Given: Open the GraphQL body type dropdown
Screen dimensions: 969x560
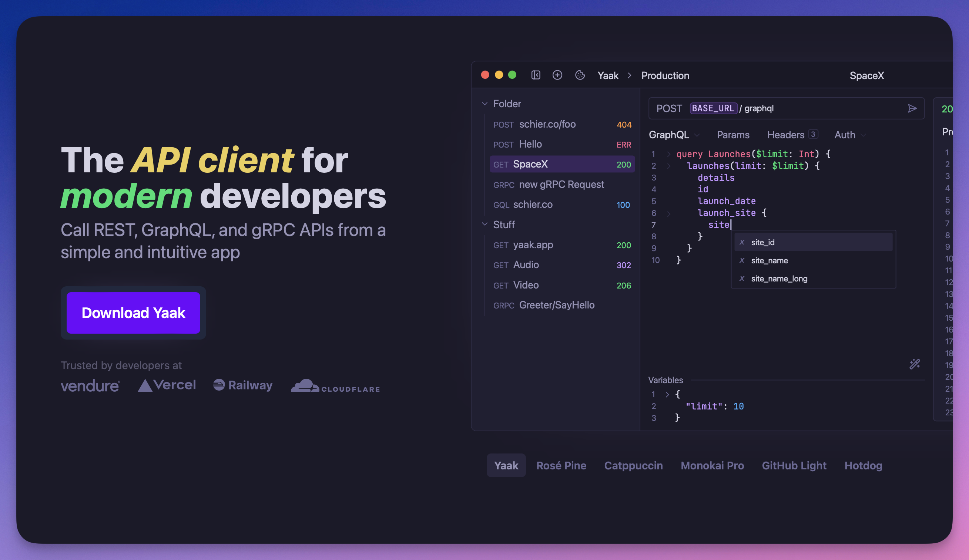Looking at the screenshot, I should point(674,135).
